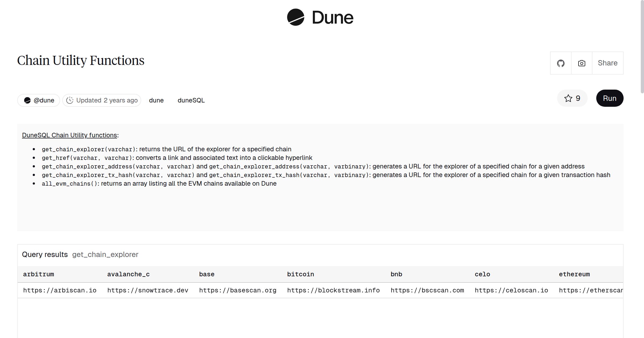Click the page's vertical scrollbar thumb
644x338 pixels.
(x=642, y=47)
